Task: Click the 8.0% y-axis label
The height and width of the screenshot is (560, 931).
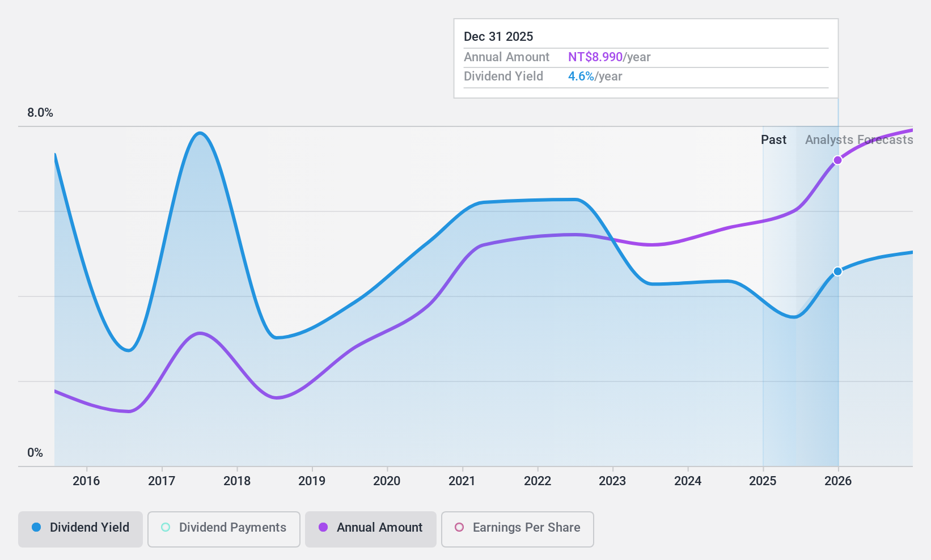Action: 40,113
